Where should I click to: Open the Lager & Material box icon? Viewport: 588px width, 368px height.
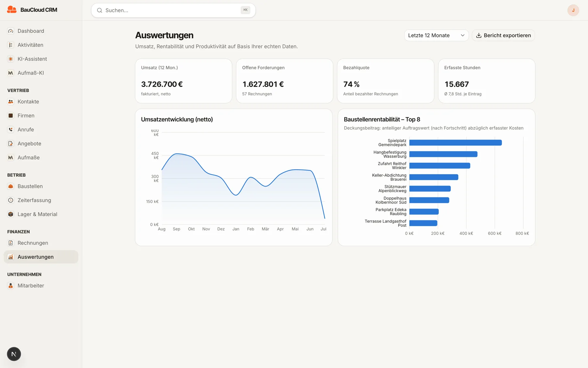pos(11,214)
